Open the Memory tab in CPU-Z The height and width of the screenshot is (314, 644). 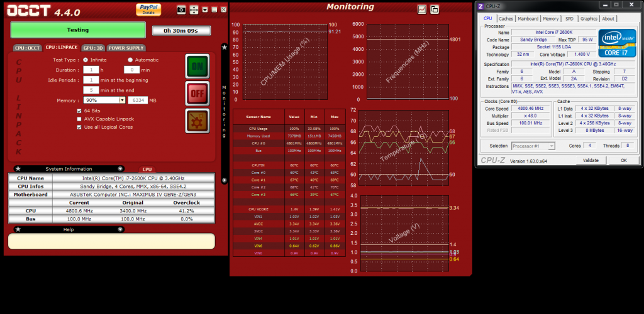tap(551, 19)
